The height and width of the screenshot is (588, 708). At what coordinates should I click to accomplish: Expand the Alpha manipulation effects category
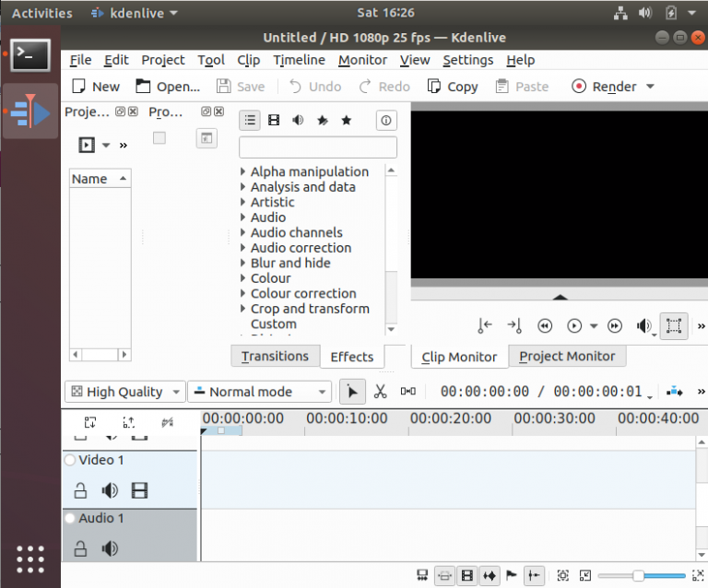[x=242, y=172]
